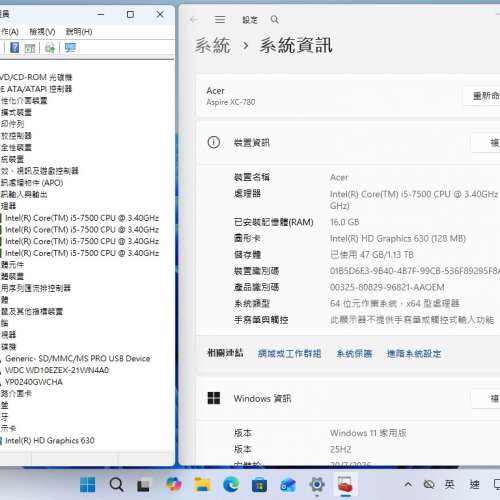Click the product ID 00325-80829-96821-AAOEM

coord(387,287)
